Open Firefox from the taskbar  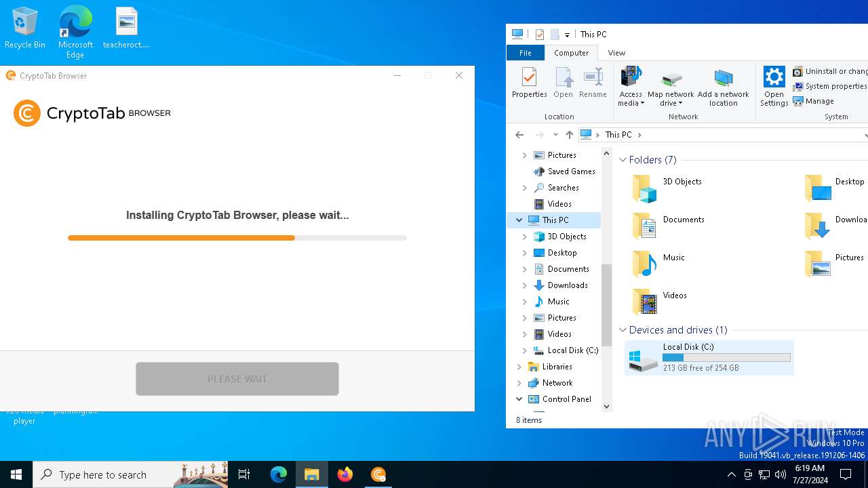pos(345,474)
